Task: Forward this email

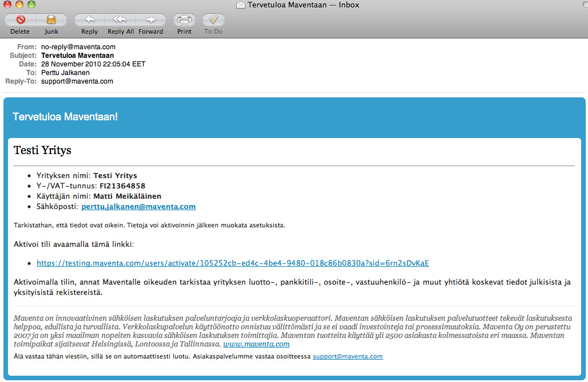Action: coord(150,19)
